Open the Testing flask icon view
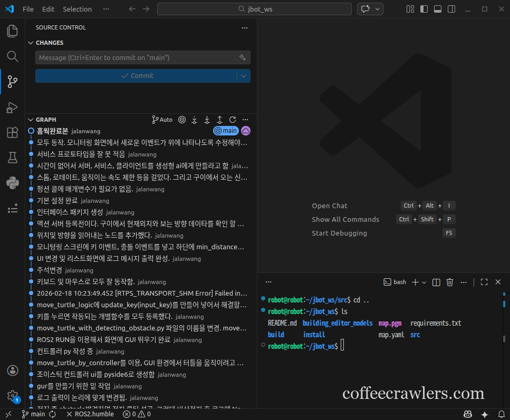Viewport: 510px width, 420px height. pyautogui.click(x=12, y=158)
